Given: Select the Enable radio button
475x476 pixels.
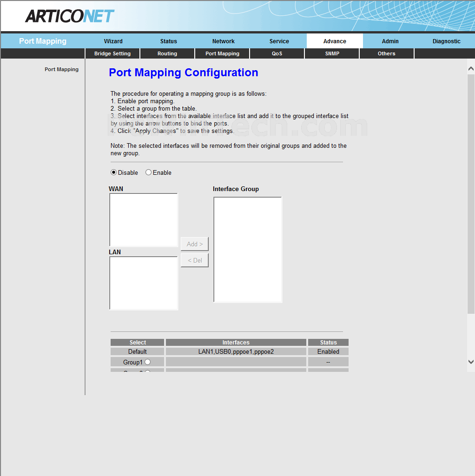Looking at the screenshot, I should click(x=148, y=172).
